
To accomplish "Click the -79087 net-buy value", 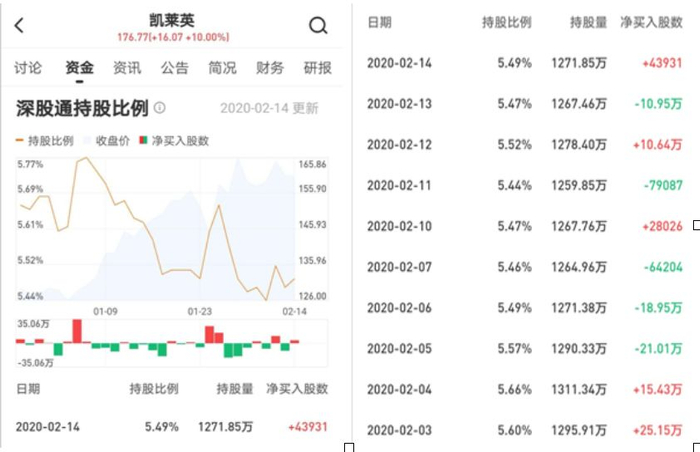I will coord(663,185).
